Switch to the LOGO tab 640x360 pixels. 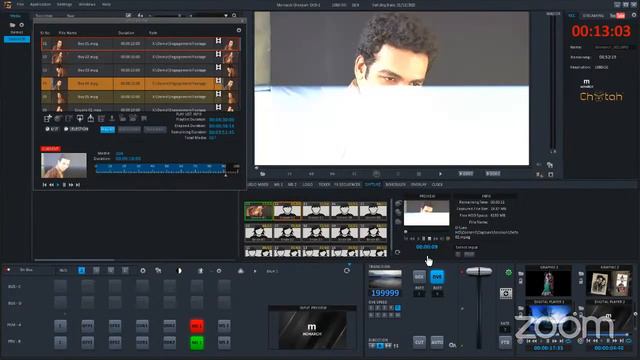[x=307, y=184]
